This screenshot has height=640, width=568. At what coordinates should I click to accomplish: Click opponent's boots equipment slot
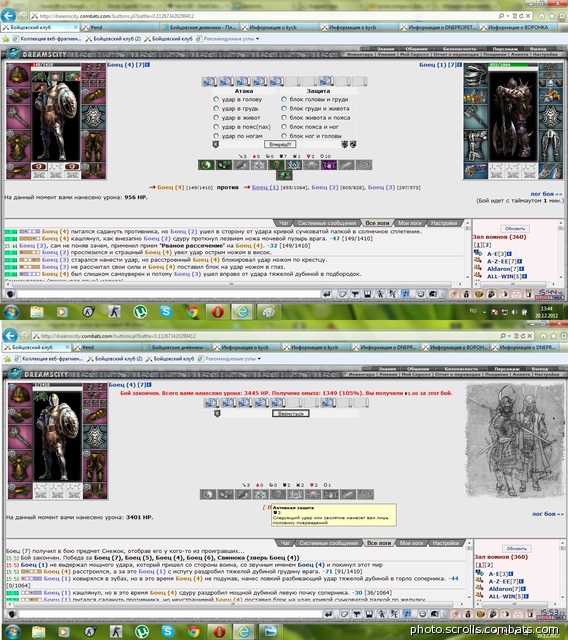(x=550, y=171)
